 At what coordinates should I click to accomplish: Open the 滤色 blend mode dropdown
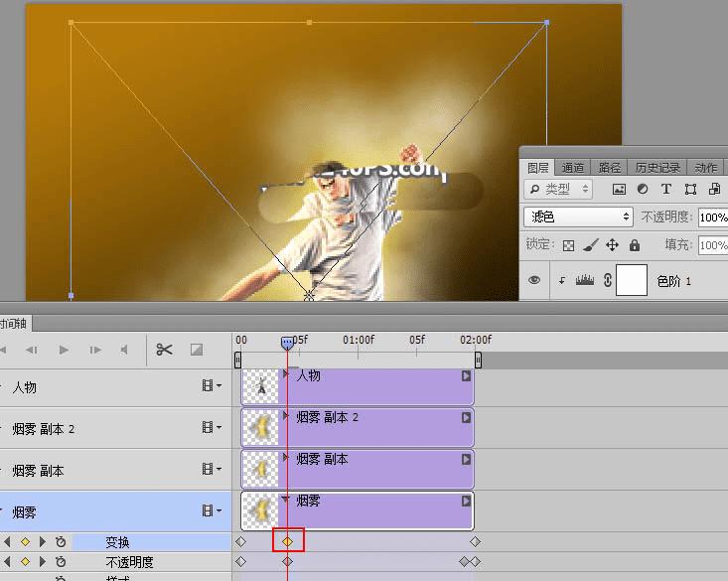click(x=578, y=217)
